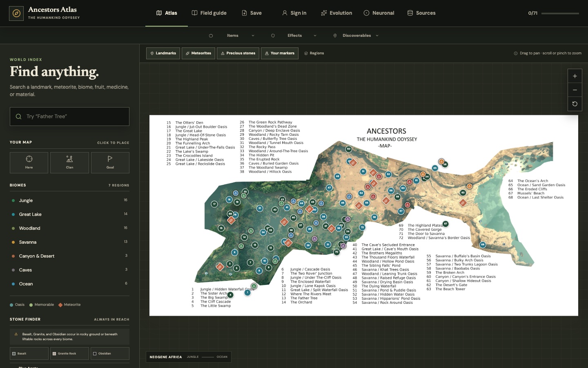Focus the Try "Father Tree" search field
The height and width of the screenshot is (368, 588).
click(69, 117)
